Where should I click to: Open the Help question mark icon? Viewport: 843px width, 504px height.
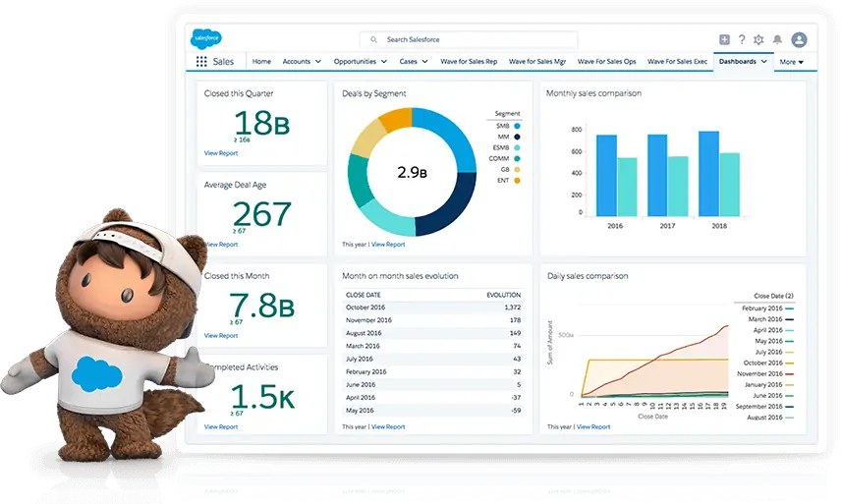[742, 39]
